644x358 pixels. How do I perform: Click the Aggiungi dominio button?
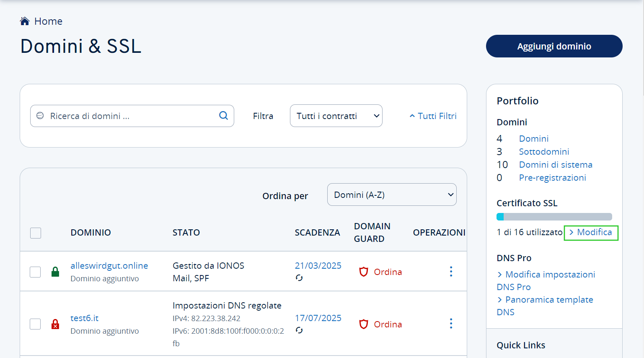pyautogui.click(x=554, y=46)
